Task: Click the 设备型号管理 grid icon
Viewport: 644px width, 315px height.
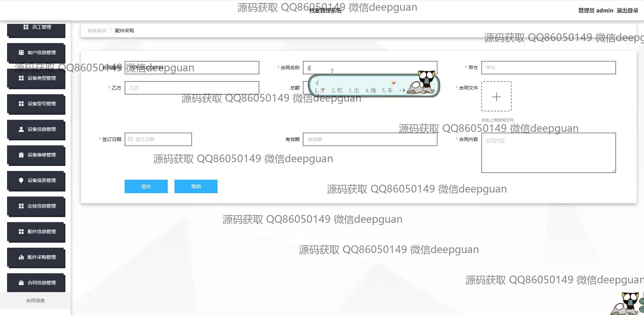Action: pyautogui.click(x=21, y=104)
